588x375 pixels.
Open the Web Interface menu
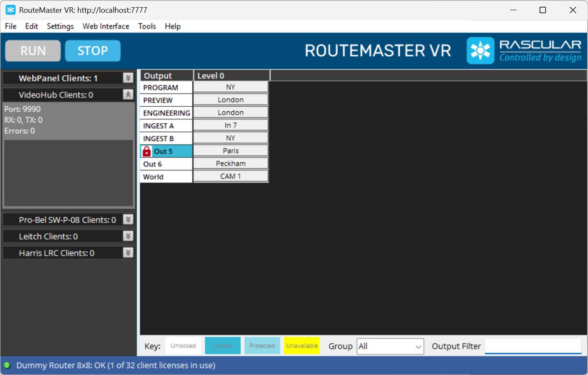click(106, 26)
